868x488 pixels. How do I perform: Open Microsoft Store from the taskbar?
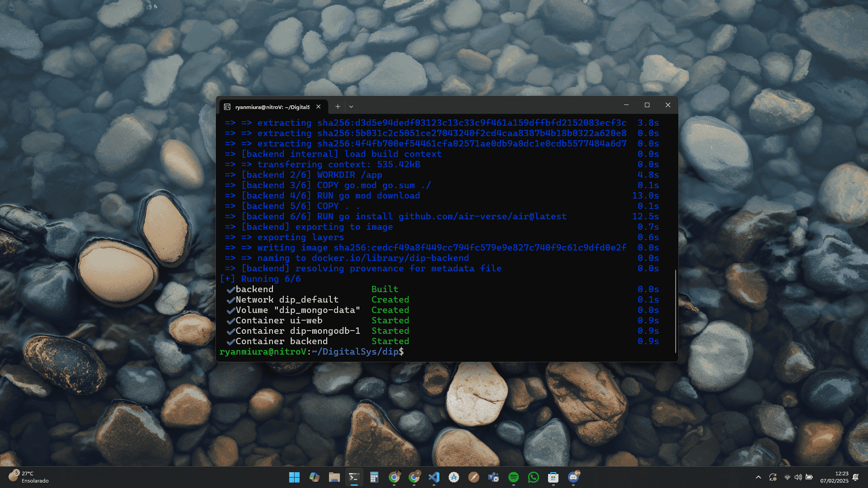click(553, 477)
